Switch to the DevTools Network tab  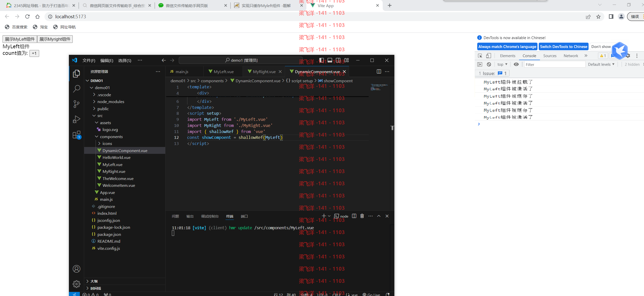571,56
